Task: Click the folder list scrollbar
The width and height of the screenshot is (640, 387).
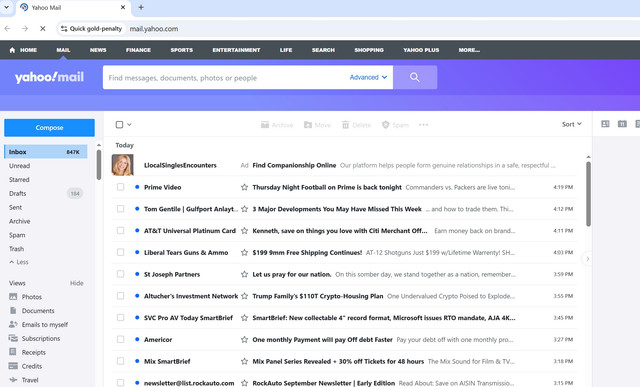Action: click(99, 165)
